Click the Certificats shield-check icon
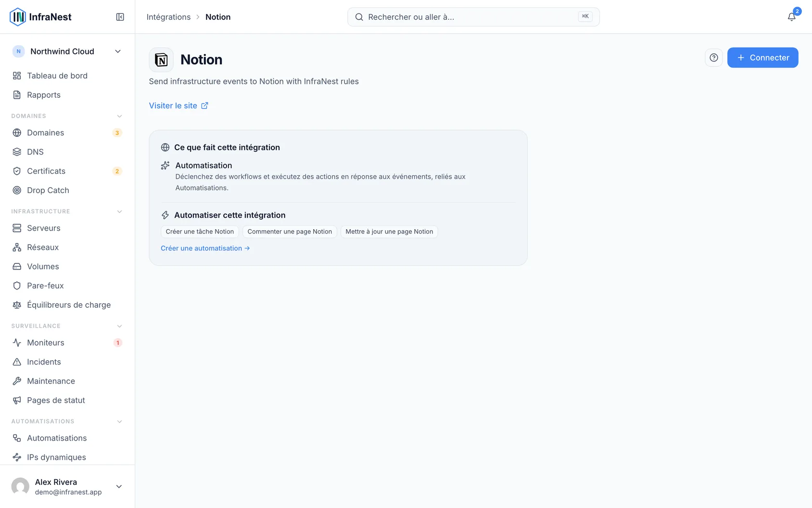Screen dimensions: 812x508 coord(17,171)
